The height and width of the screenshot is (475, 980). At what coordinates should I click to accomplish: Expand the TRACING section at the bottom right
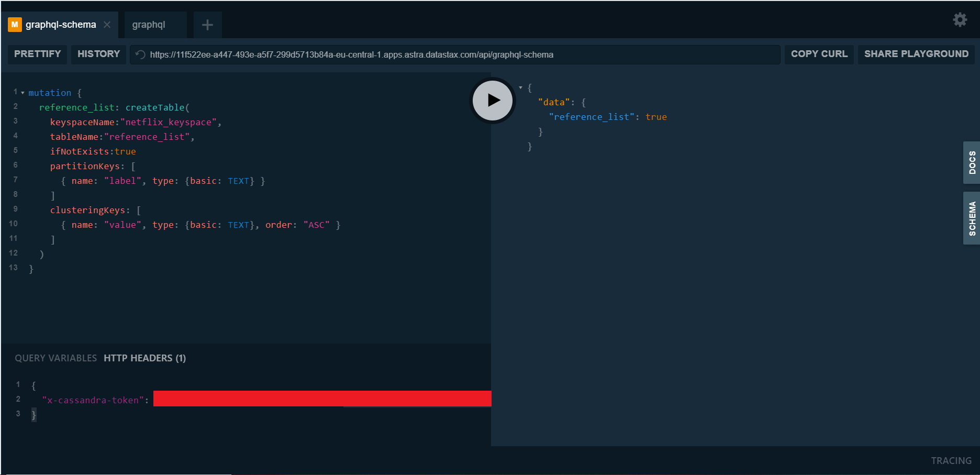(951, 460)
